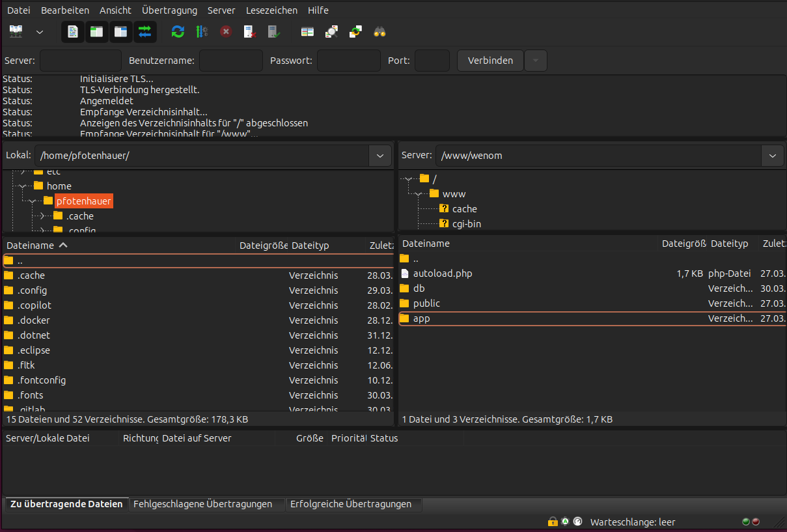Click into the Passwort input field
This screenshot has width=787, height=532.
[348, 60]
